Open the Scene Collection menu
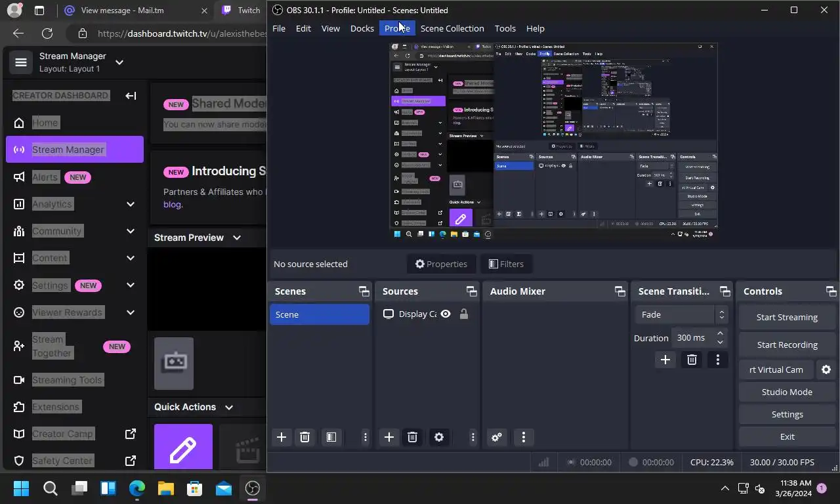Viewport: 840px width, 504px height. point(452,28)
